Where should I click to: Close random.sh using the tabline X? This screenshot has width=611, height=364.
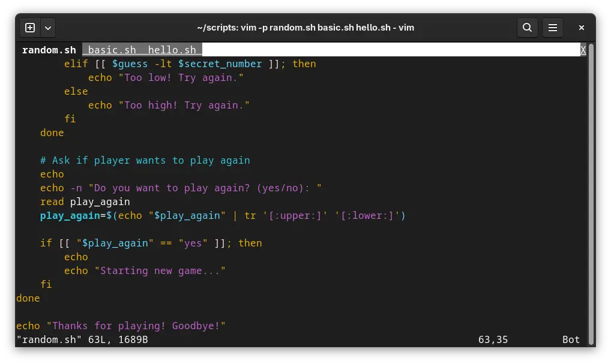pos(582,50)
